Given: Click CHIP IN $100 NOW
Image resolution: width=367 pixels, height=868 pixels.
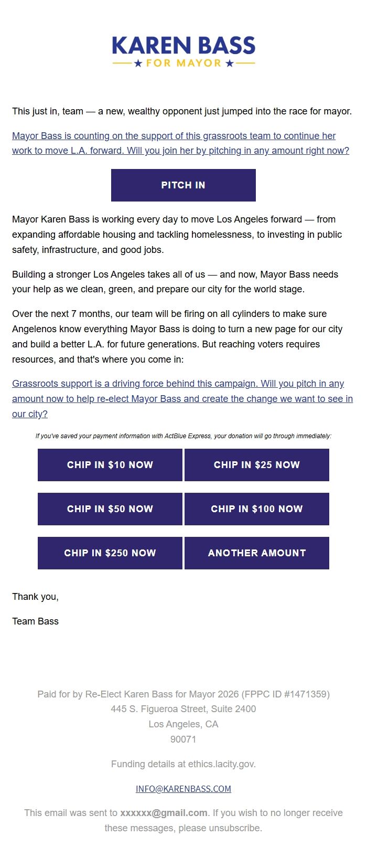Looking at the screenshot, I should [257, 509].
